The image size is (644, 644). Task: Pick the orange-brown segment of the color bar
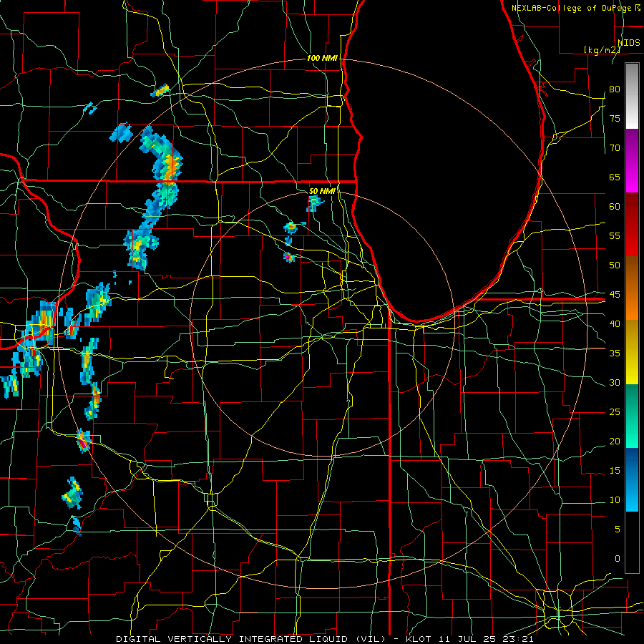click(632, 288)
